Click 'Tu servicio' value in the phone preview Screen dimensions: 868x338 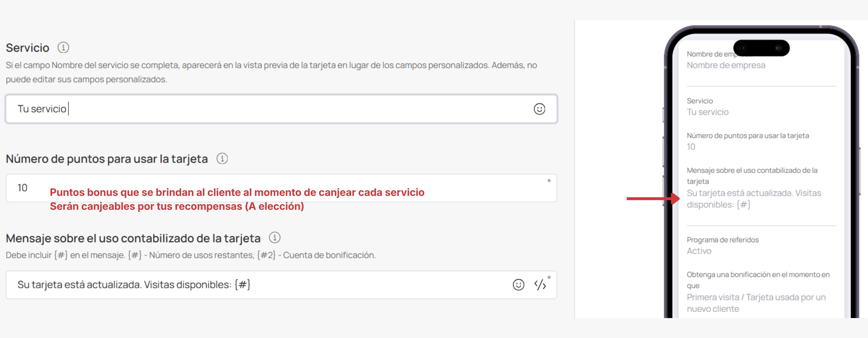(x=708, y=112)
